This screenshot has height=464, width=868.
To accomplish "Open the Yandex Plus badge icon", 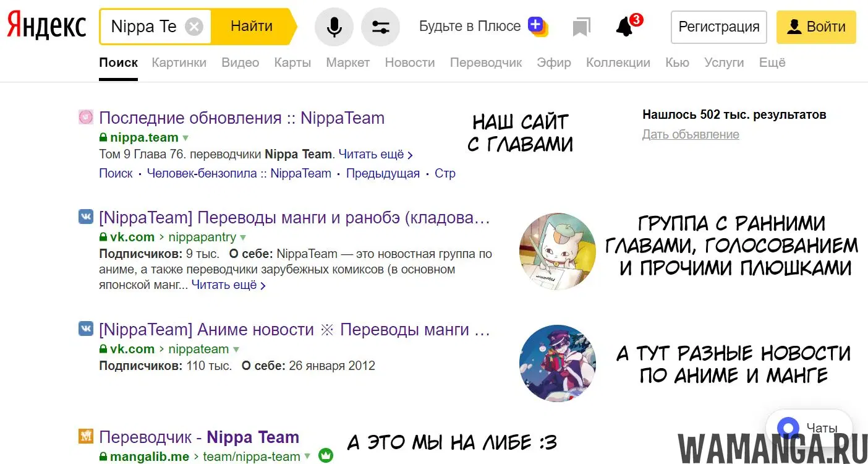I will point(537,26).
